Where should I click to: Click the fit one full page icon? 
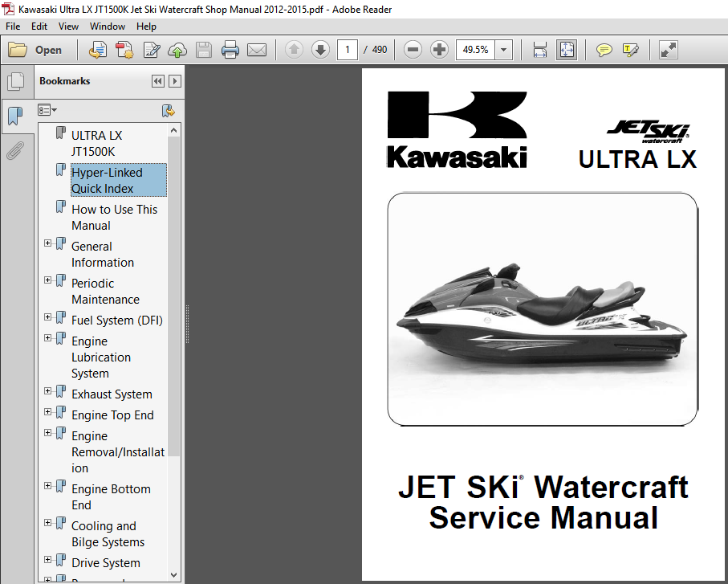pyautogui.click(x=567, y=50)
